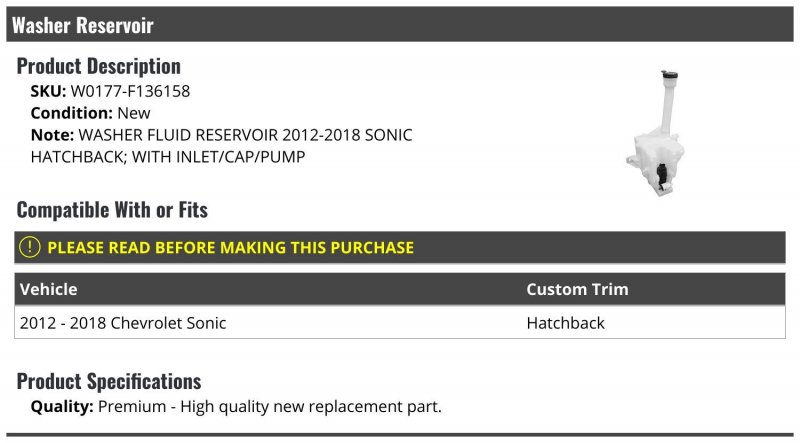Screen dimensions: 800x443
Task: Click the yellow exclamation warning icon
Action: (x=30, y=247)
